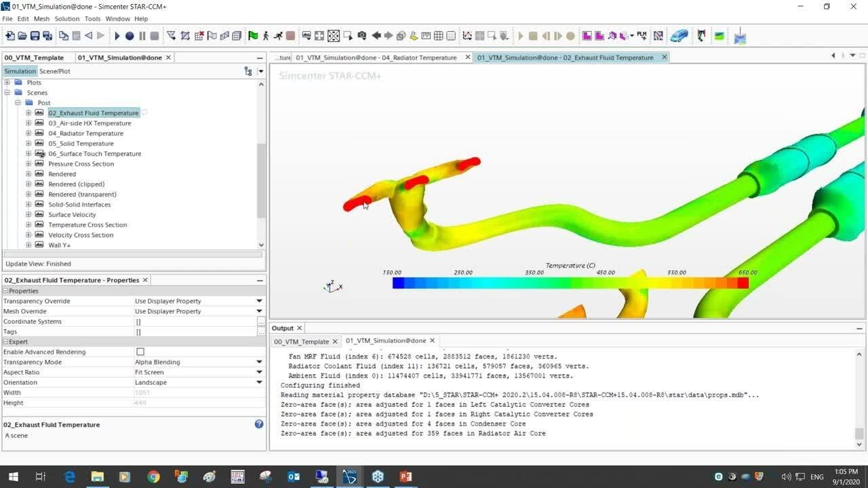868x488 pixels.
Task: Click the Windows Start button
Action: tap(13, 476)
